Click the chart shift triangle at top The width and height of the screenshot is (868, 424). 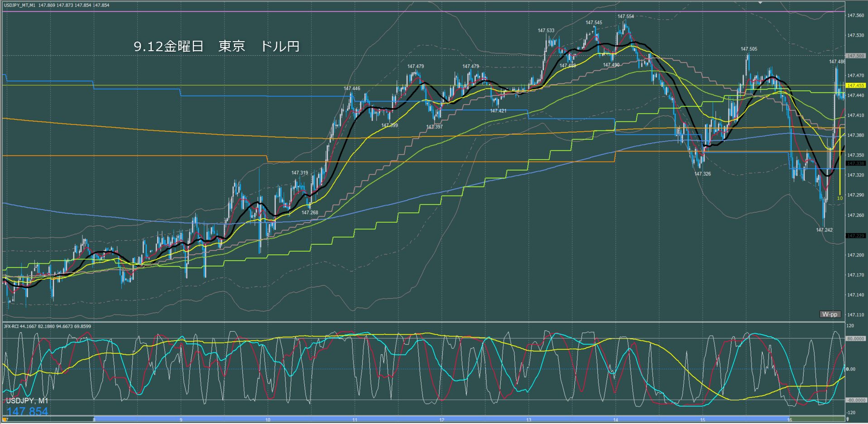click(760, 2)
